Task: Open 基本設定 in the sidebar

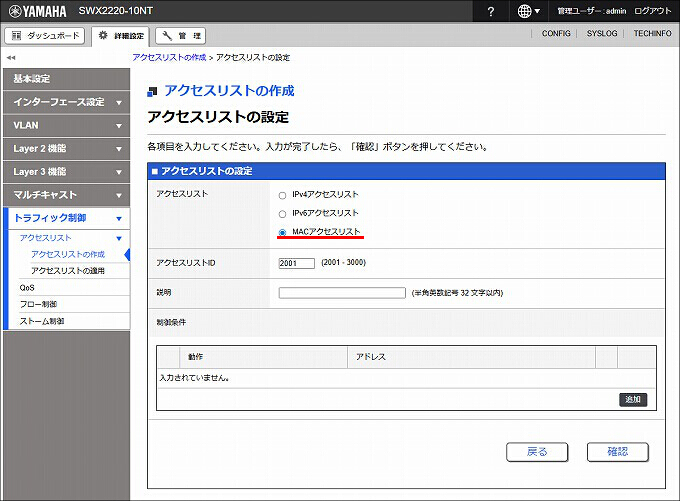Action: point(66,79)
